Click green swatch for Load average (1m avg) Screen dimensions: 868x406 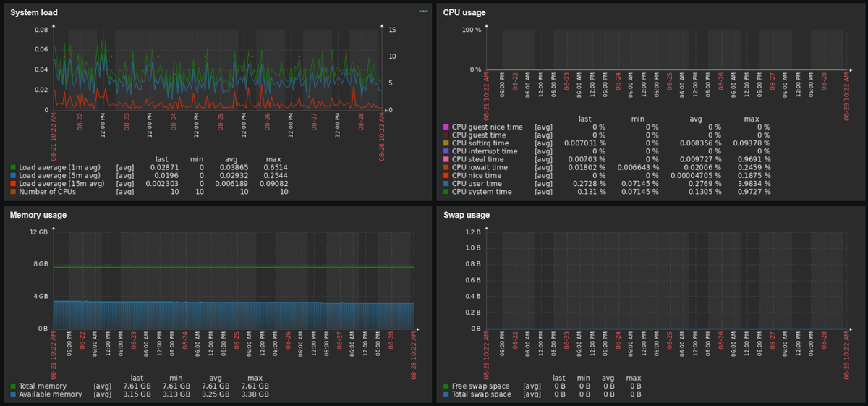pos(14,167)
